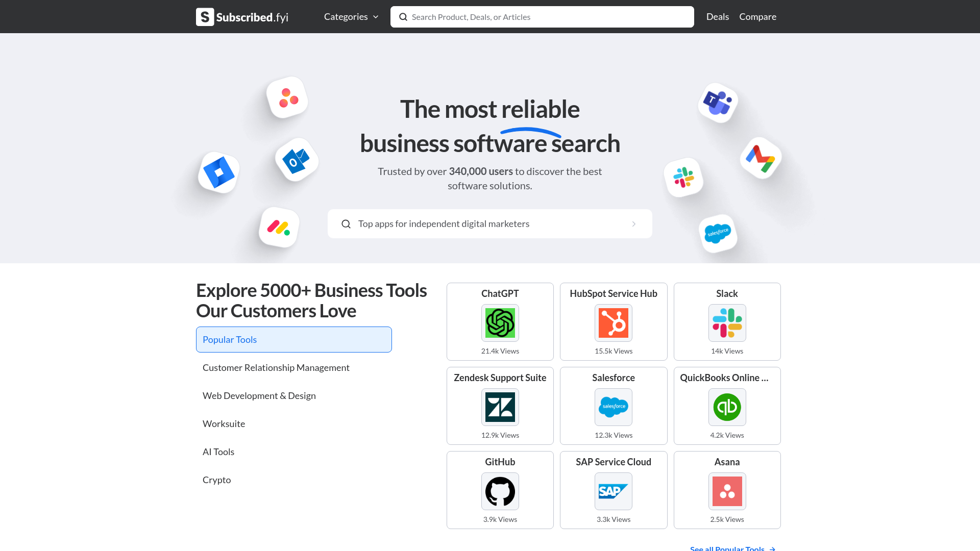Open the ChatGPT logo thumbnail
This screenshot has height=551, width=980.
pyautogui.click(x=500, y=323)
